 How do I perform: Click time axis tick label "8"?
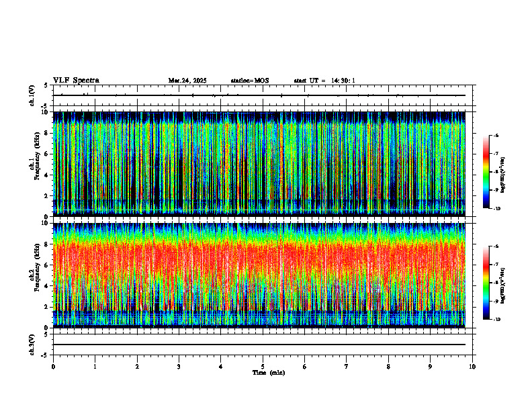(388, 367)
